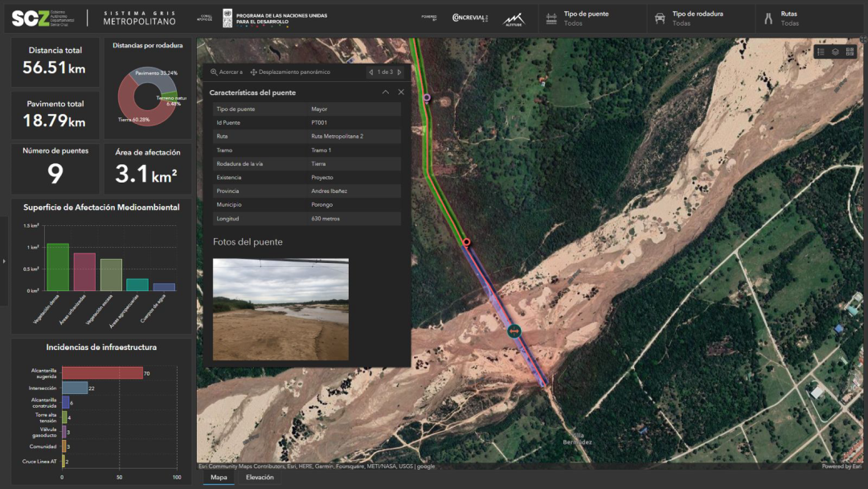Open the bridge photo thumbnail
The width and height of the screenshot is (868, 489).
(x=280, y=309)
